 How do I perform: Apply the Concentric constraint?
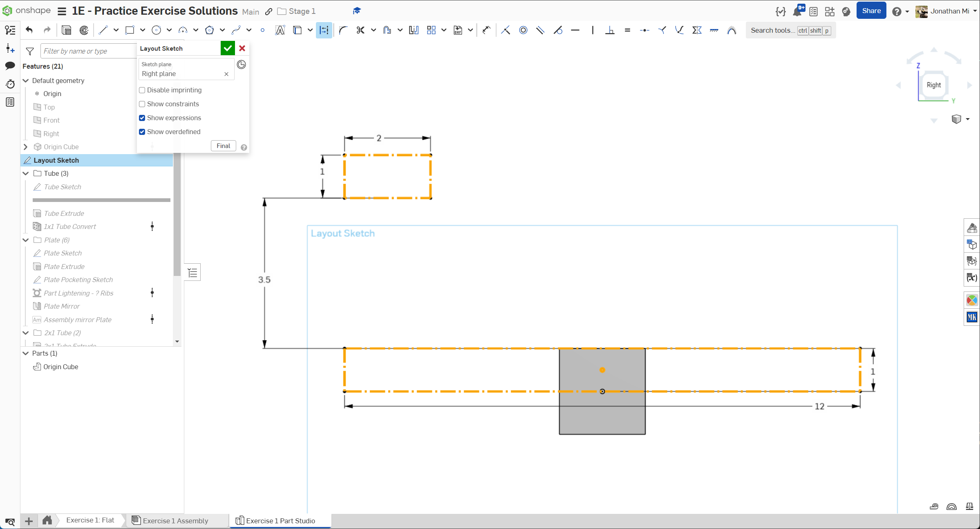pyautogui.click(x=523, y=30)
